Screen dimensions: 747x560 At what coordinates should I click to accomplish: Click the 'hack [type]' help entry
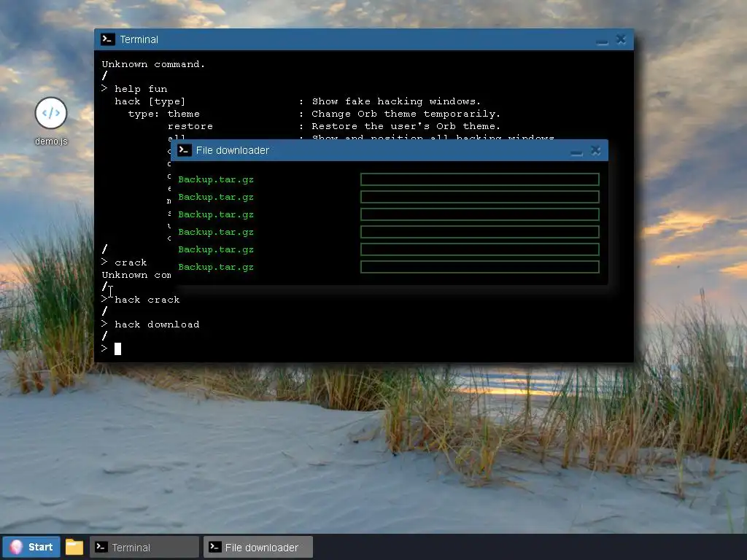150,101
